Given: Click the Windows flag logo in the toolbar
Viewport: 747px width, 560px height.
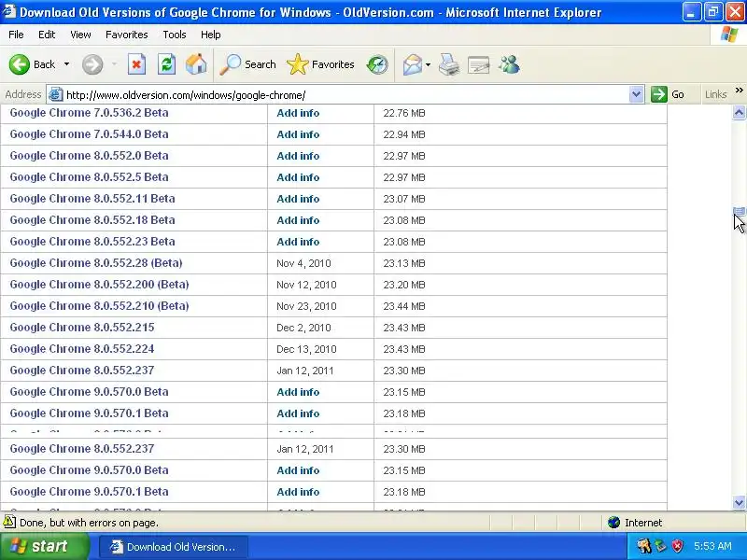Looking at the screenshot, I should coord(729,35).
